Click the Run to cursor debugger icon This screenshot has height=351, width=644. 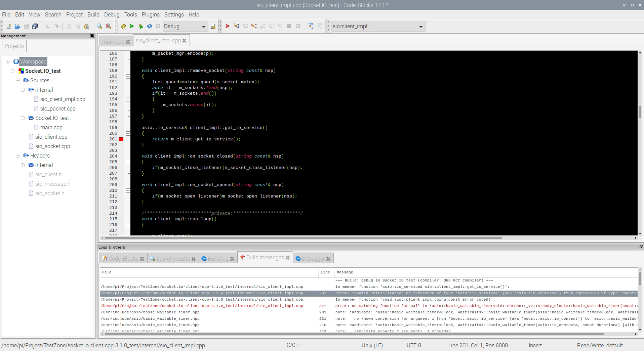(x=236, y=26)
